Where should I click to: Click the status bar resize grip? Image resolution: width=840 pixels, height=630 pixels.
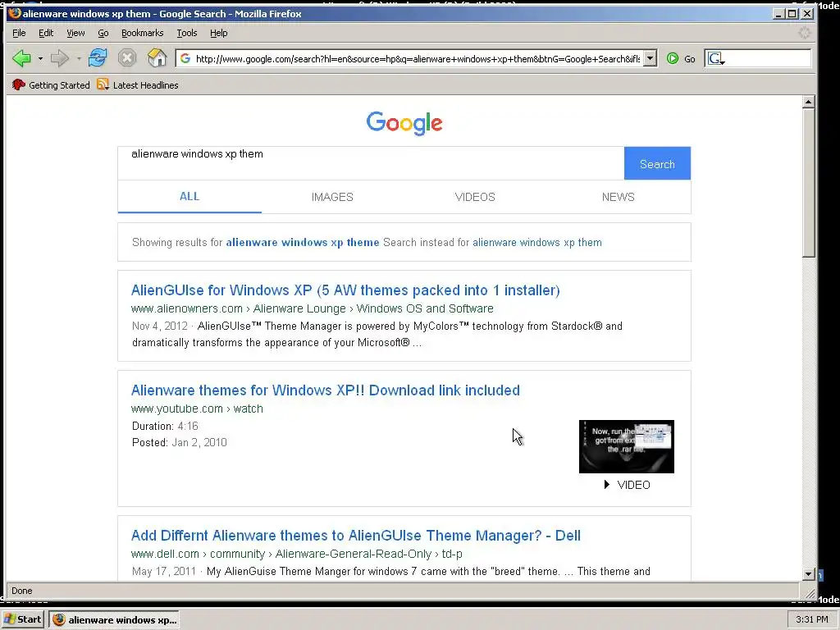[810, 592]
